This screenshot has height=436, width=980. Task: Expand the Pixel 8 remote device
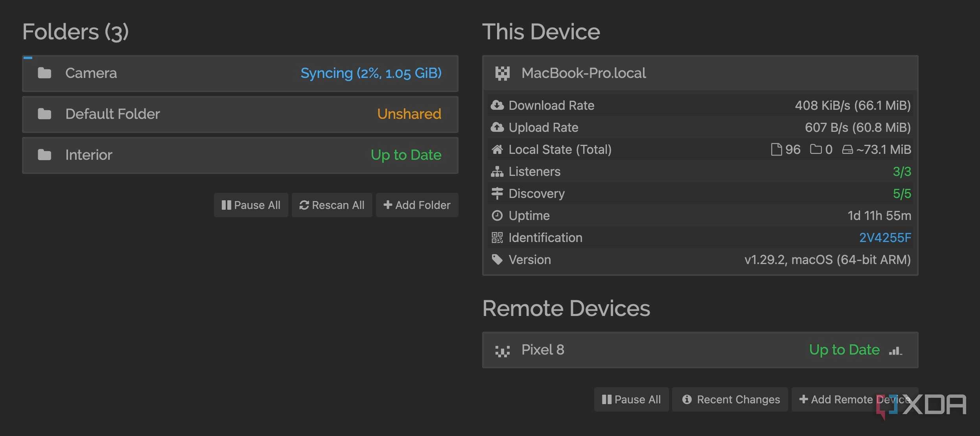[700, 350]
